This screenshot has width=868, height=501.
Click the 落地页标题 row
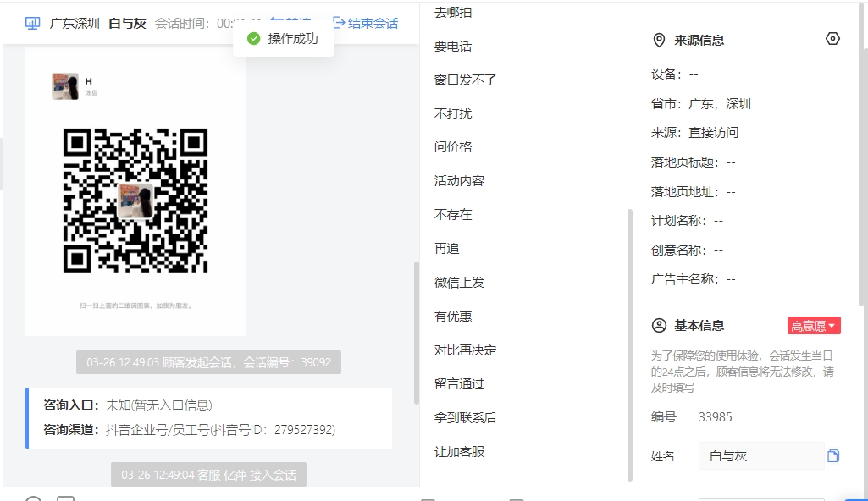tap(693, 162)
